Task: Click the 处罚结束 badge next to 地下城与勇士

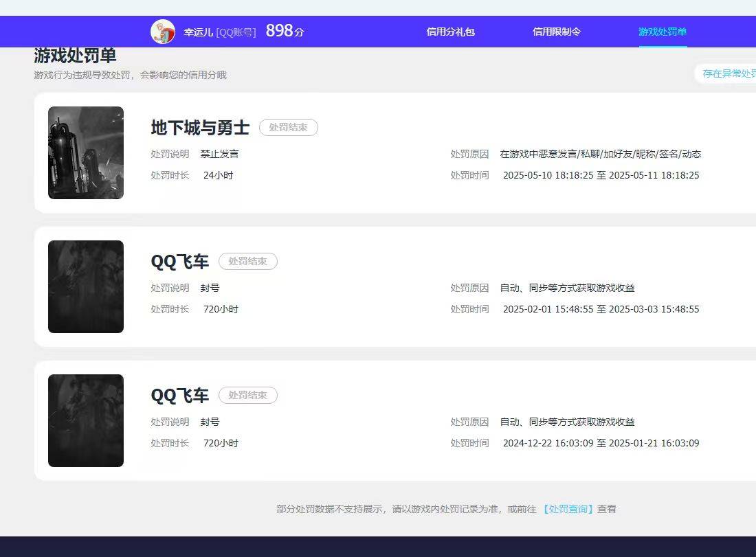Action: (x=289, y=127)
